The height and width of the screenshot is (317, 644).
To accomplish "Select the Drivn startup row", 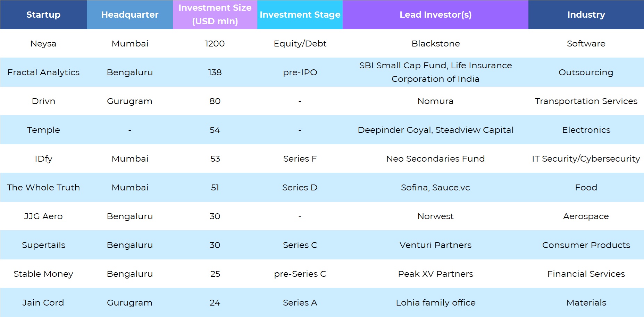I will pyautogui.click(x=43, y=101).
